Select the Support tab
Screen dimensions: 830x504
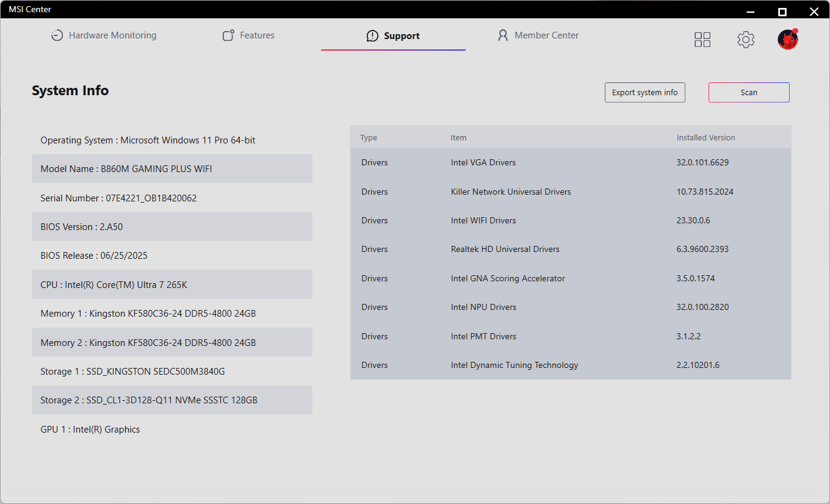point(393,36)
